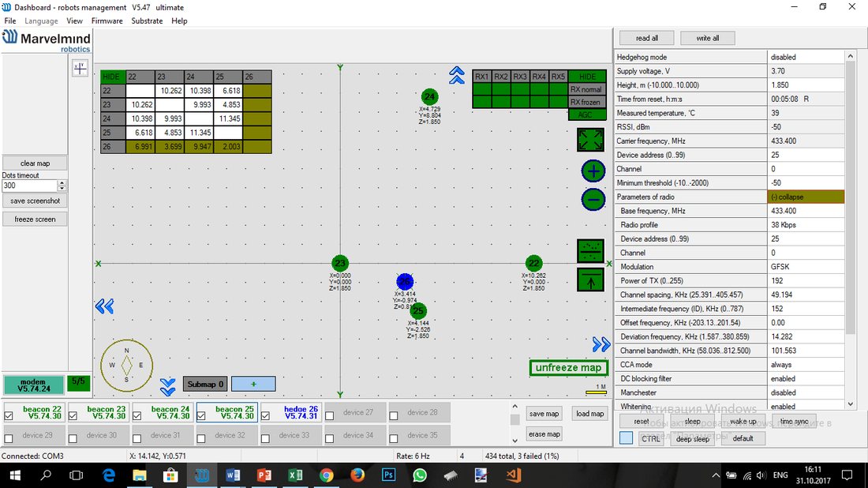The image size is (868, 488).
Task: Click the double right-arrow pan icon
Action: (x=601, y=344)
